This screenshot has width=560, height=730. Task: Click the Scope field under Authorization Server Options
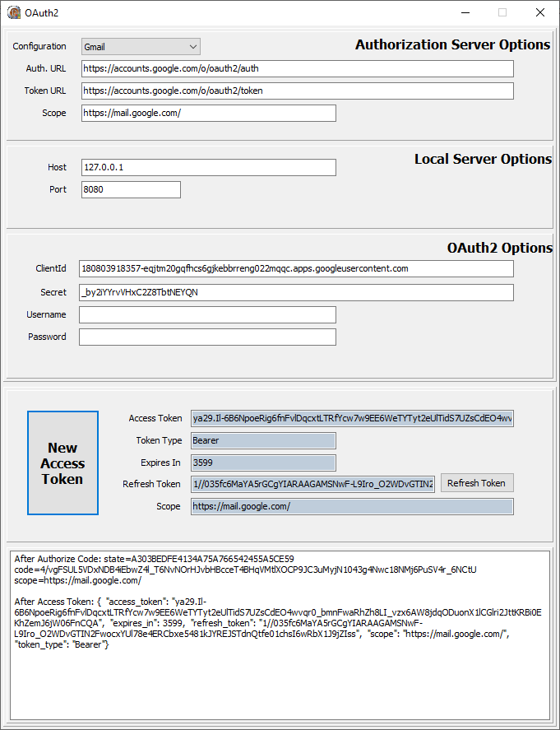click(x=209, y=113)
